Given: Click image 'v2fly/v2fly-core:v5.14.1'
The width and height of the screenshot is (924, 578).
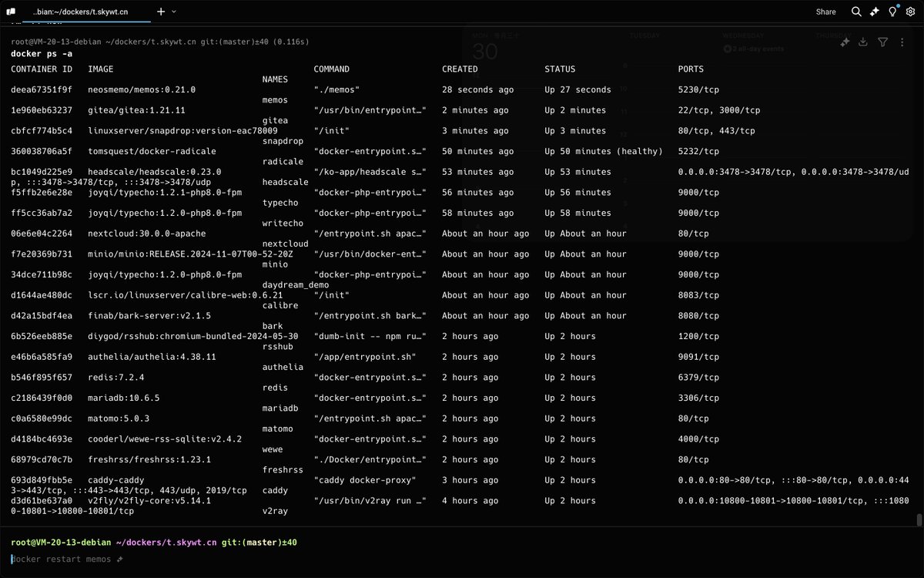Looking at the screenshot, I should tap(149, 501).
